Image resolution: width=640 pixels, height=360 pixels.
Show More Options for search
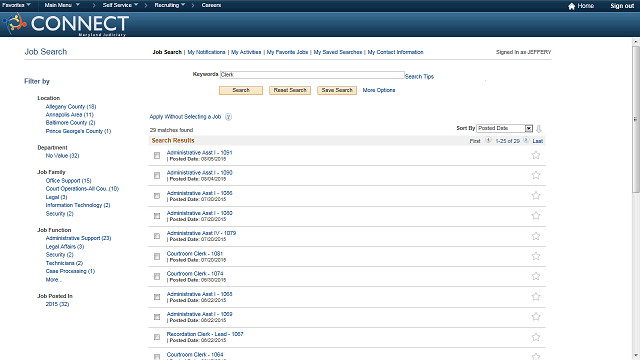pyautogui.click(x=379, y=90)
